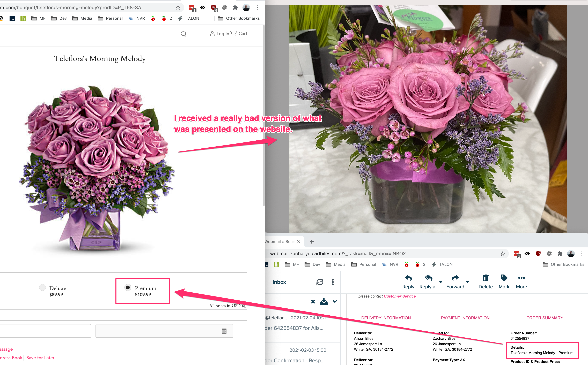588x365 pixels.
Task: Click the received flower photo
Action: tap(428, 119)
